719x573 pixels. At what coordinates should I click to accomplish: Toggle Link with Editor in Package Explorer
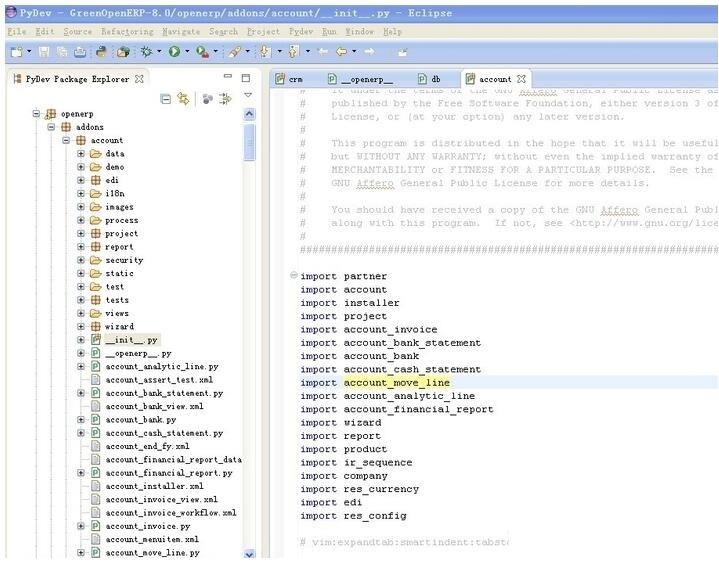tap(183, 99)
